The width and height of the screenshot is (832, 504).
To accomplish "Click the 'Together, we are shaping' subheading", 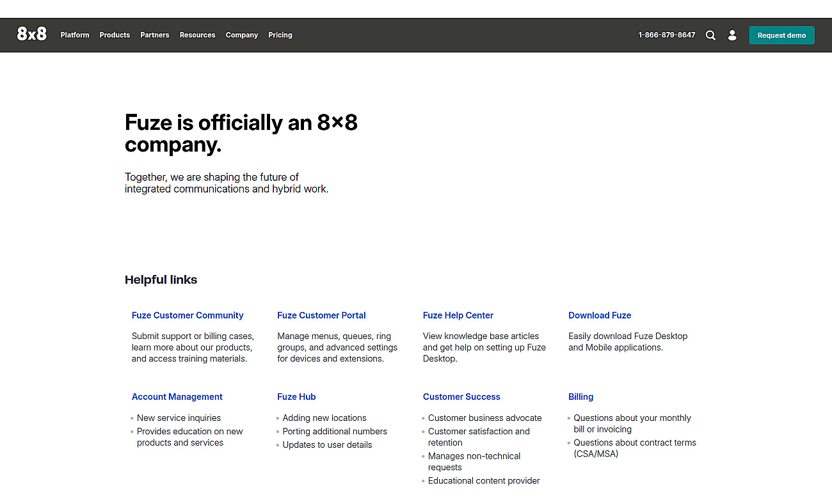I will 227,183.
